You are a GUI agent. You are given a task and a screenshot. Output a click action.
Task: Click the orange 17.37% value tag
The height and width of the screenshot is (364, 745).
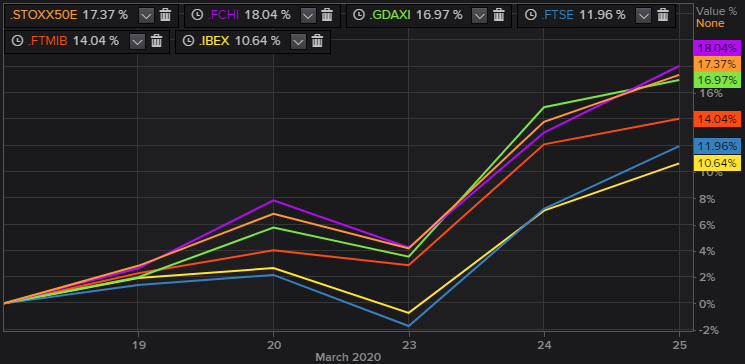(x=716, y=64)
